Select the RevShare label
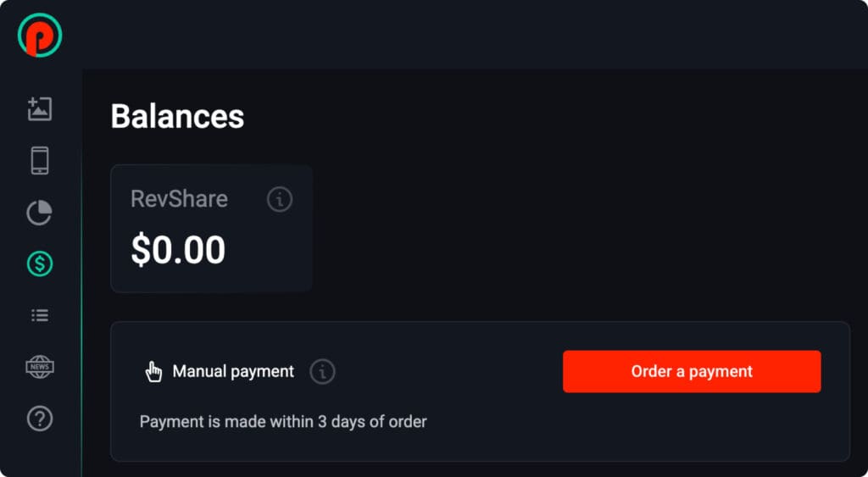This screenshot has height=477, width=868. tap(179, 199)
